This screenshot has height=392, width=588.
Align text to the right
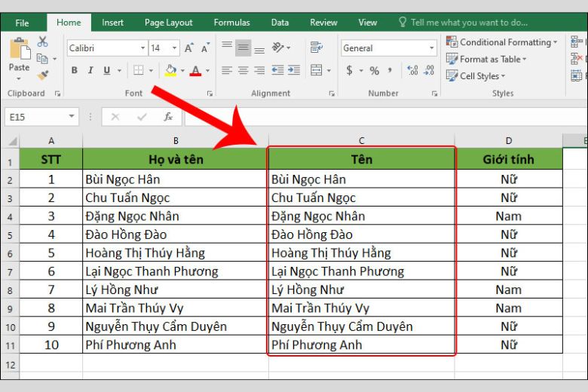[259, 70]
